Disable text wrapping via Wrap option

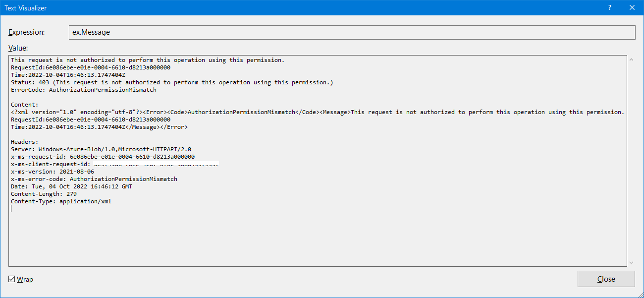[x=11, y=279]
